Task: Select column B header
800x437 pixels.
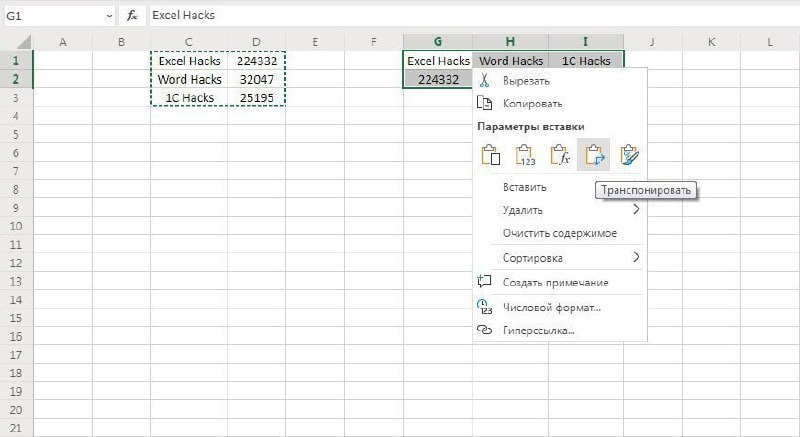Action: click(121, 42)
